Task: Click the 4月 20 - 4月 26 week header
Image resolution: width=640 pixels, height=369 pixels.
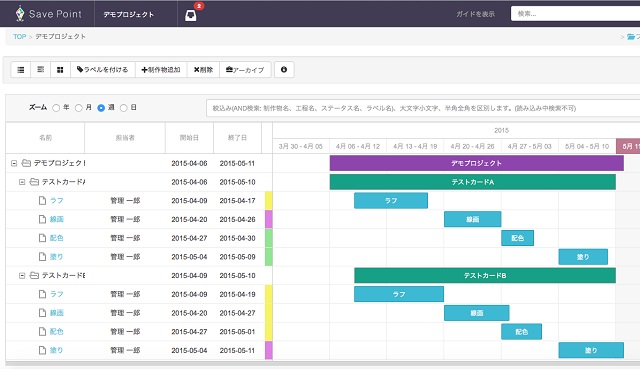Action: 472,146
